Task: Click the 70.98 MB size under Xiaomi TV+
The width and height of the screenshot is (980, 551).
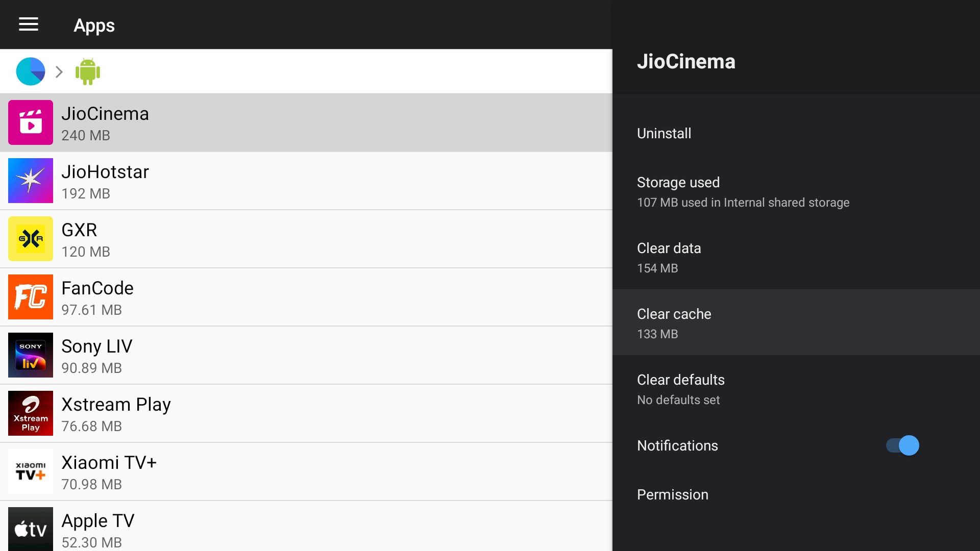Action: pyautogui.click(x=91, y=485)
